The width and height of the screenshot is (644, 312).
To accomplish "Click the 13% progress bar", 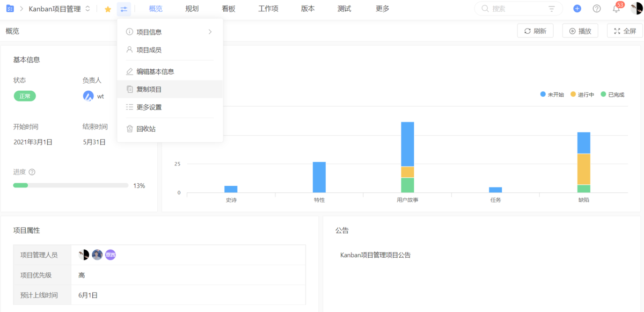I will pyautogui.click(x=70, y=185).
